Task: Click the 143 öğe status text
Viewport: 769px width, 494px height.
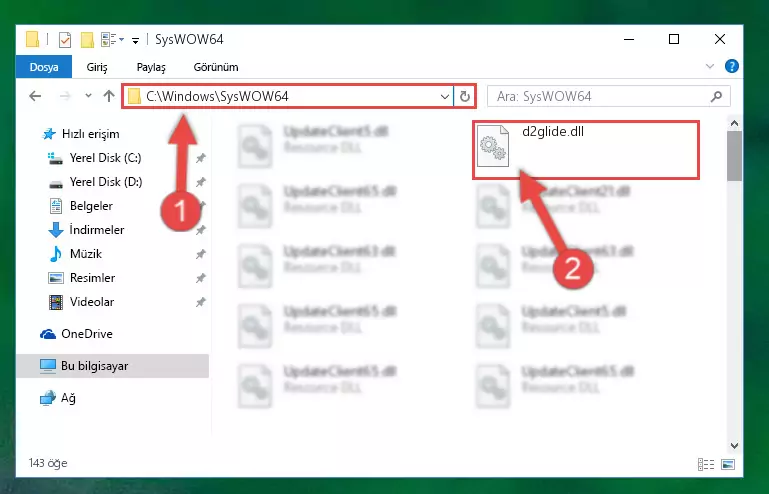Action: click(48, 463)
